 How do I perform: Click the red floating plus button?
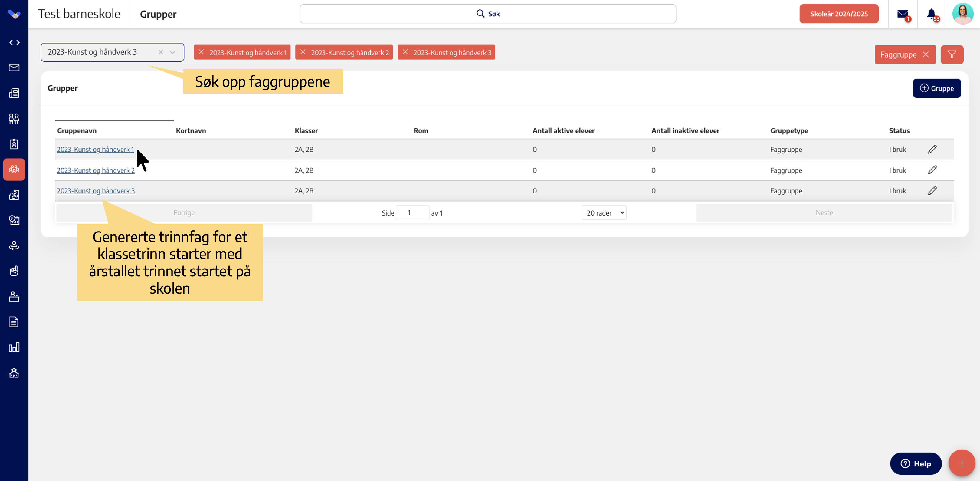(962, 463)
